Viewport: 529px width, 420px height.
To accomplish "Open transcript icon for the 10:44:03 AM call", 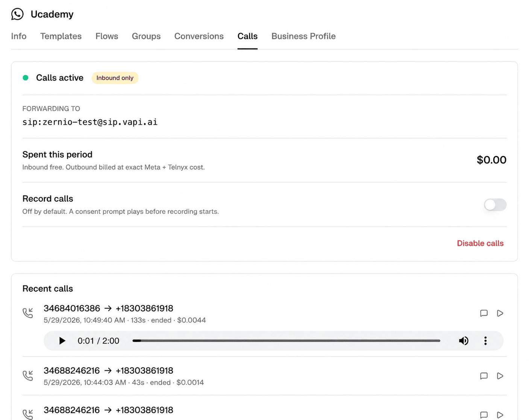I will (x=484, y=376).
